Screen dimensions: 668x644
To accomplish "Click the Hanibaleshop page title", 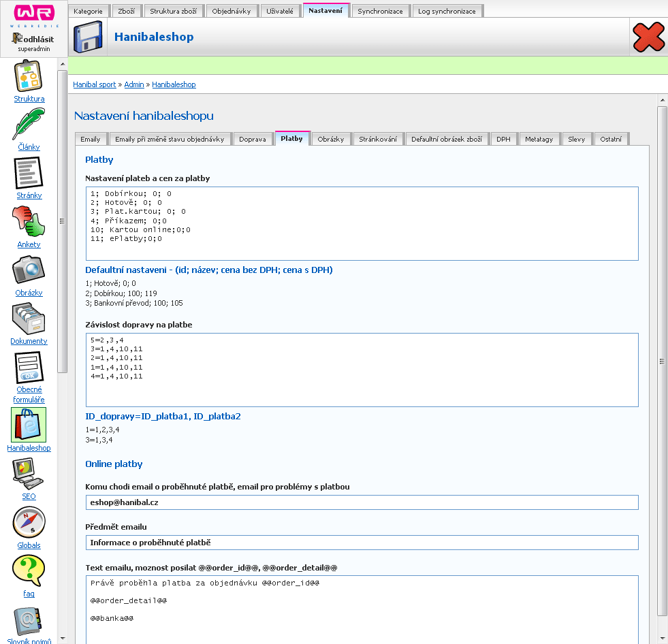I will pos(154,37).
